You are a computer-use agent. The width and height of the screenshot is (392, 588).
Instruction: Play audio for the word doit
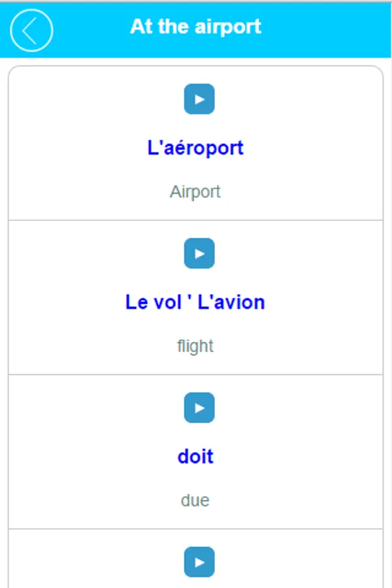point(199,408)
